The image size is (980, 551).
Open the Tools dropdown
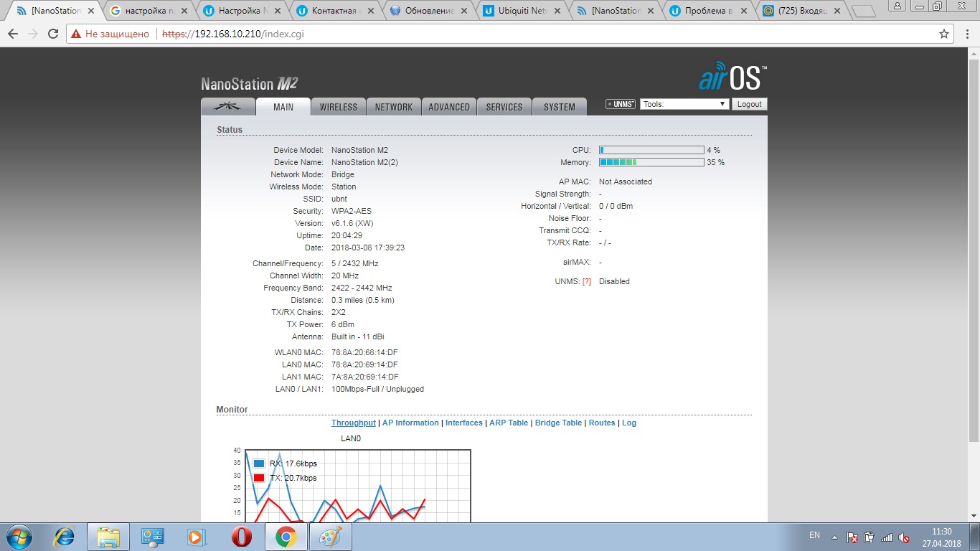click(x=684, y=104)
